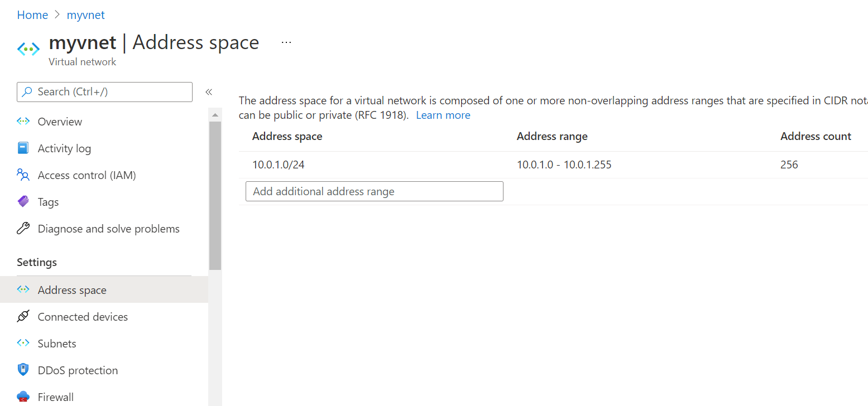Collapse the sidebar with double chevron
Screen dimensions: 868x406
tap(209, 92)
